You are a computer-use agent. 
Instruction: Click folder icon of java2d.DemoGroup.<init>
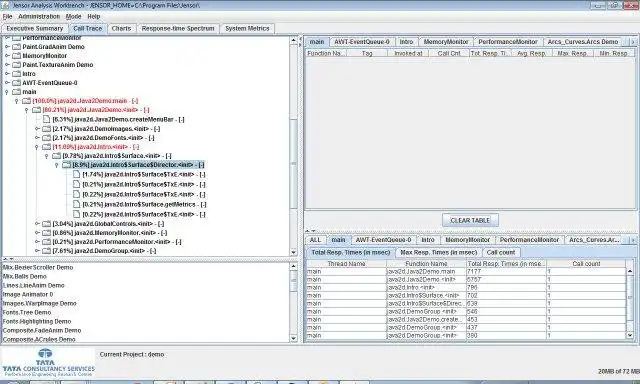point(47,251)
